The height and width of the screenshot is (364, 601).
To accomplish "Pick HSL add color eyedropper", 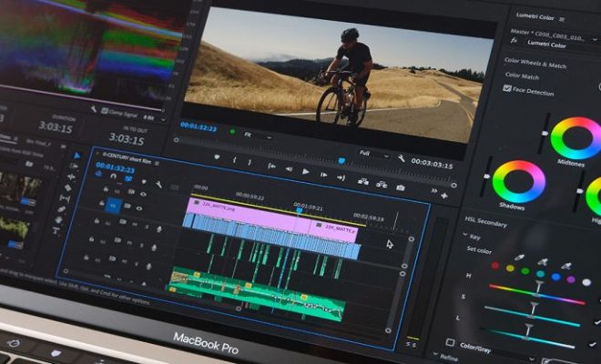I will 543,262.
